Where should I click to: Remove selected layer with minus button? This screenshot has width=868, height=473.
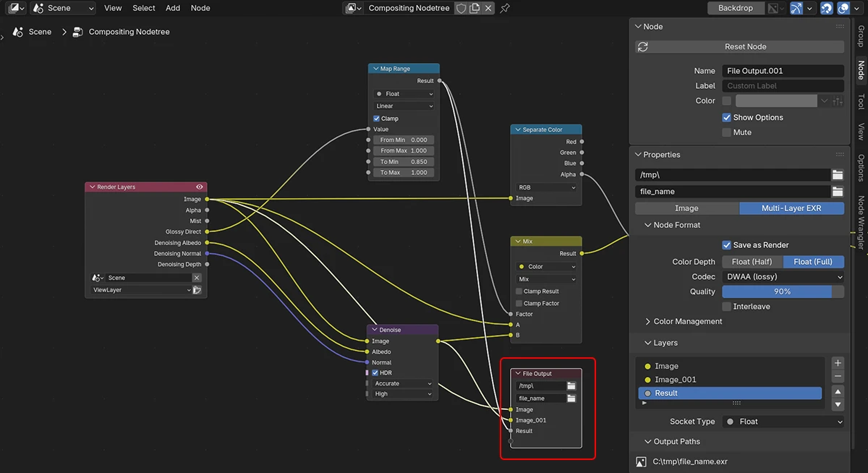838,376
